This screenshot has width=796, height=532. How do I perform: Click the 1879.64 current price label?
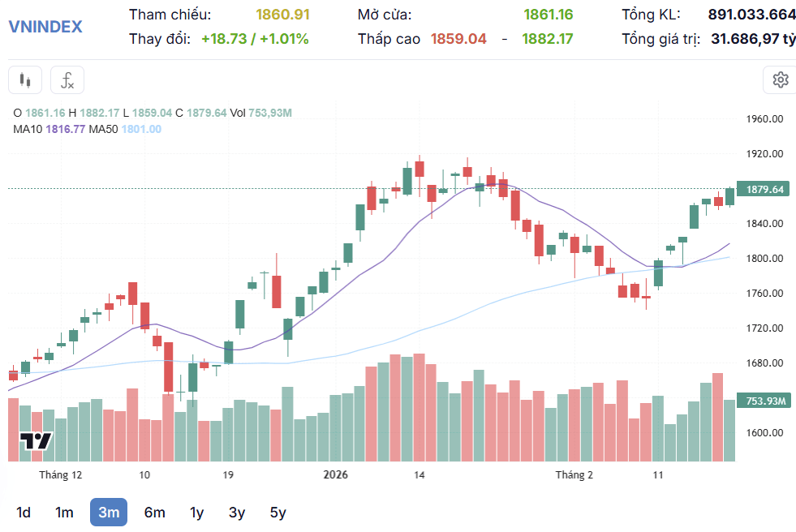[763, 189]
